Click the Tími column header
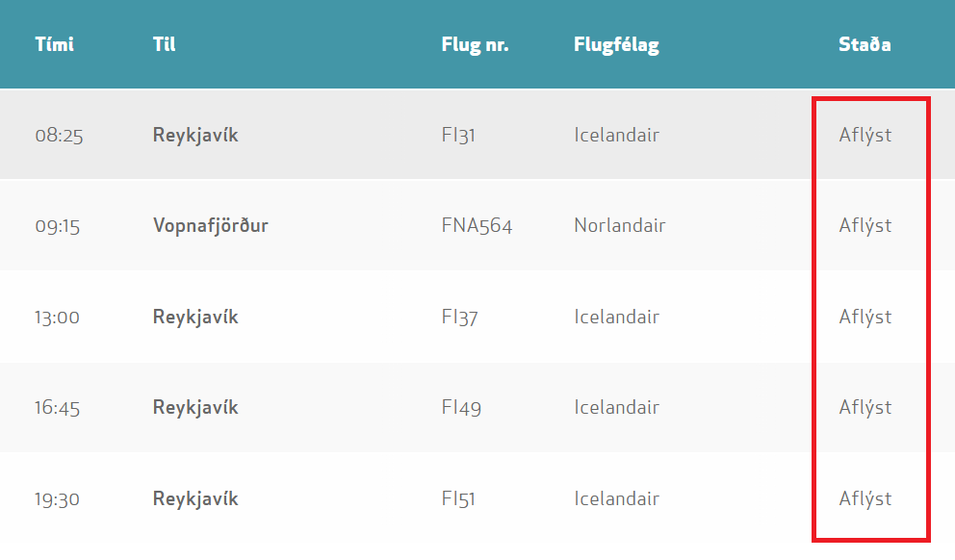This screenshot has height=560, width=955. pos(54,44)
